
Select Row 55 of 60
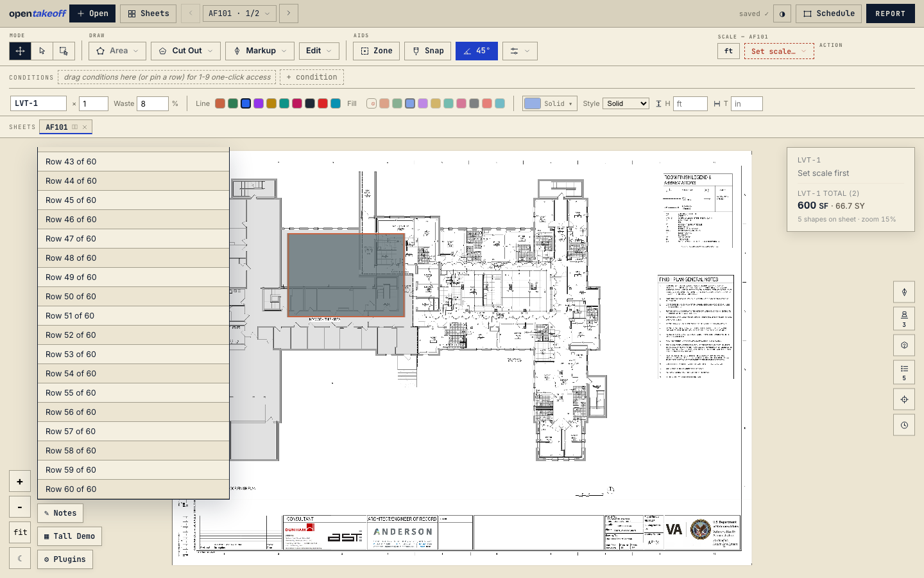click(133, 393)
